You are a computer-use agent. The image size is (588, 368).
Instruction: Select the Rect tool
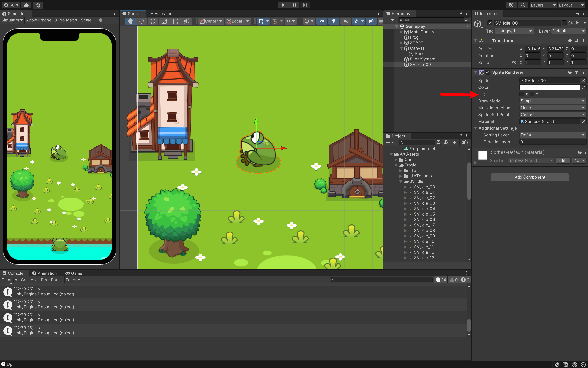click(175, 21)
